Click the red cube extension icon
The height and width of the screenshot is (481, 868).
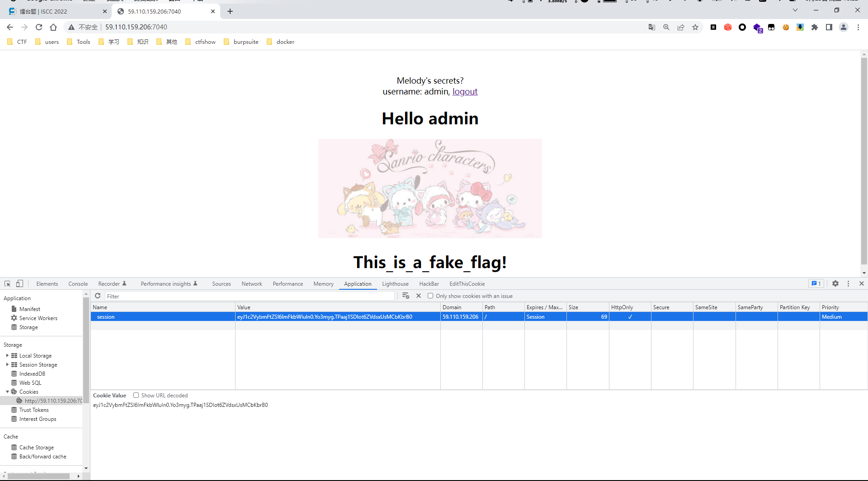(728, 27)
